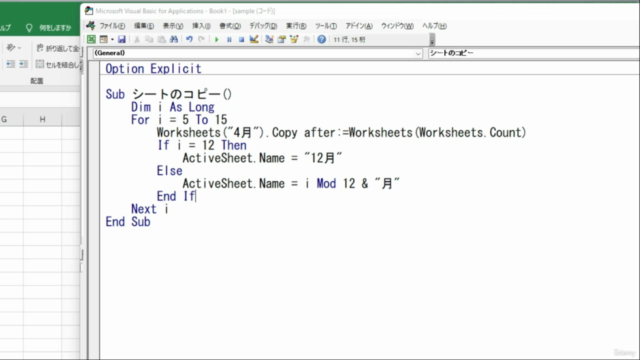
Task: Click the Next i line
Action: (x=150, y=209)
